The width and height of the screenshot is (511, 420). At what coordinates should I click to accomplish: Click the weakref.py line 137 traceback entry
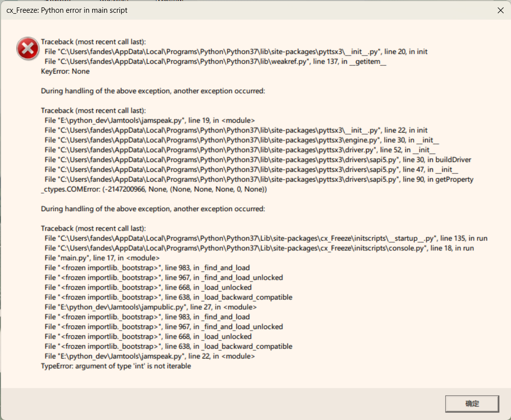(x=215, y=61)
